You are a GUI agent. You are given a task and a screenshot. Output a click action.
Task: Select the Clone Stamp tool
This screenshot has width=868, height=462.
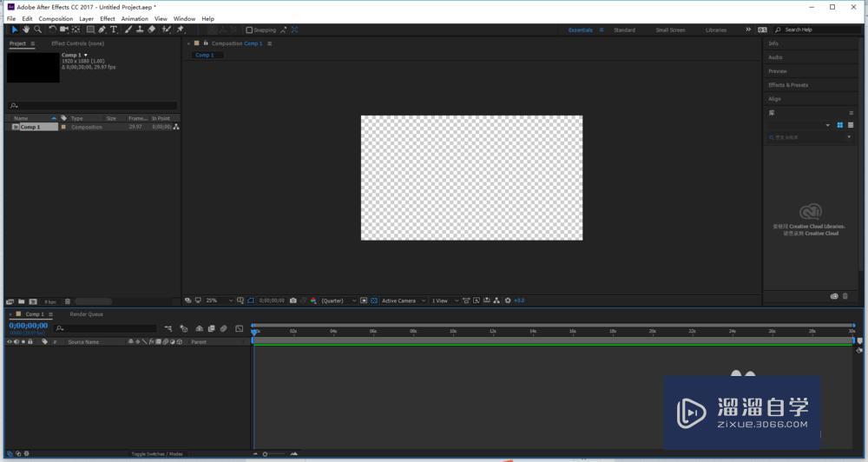pos(140,30)
